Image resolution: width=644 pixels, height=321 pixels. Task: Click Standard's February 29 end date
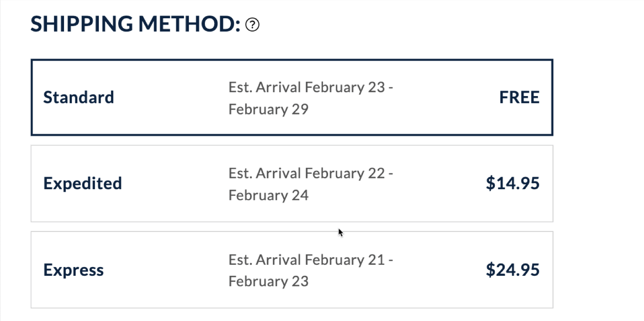268,109
